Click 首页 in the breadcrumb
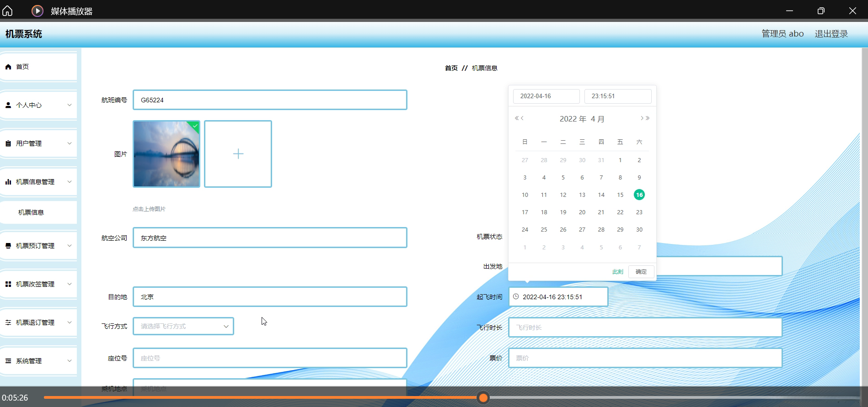This screenshot has width=868, height=407. 451,68
